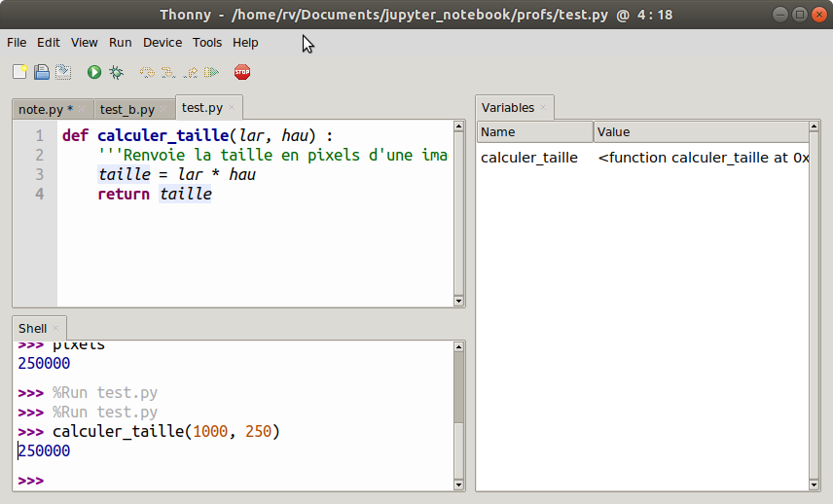
Task: Click the last 250000 output in shell
Action: click(44, 450)
